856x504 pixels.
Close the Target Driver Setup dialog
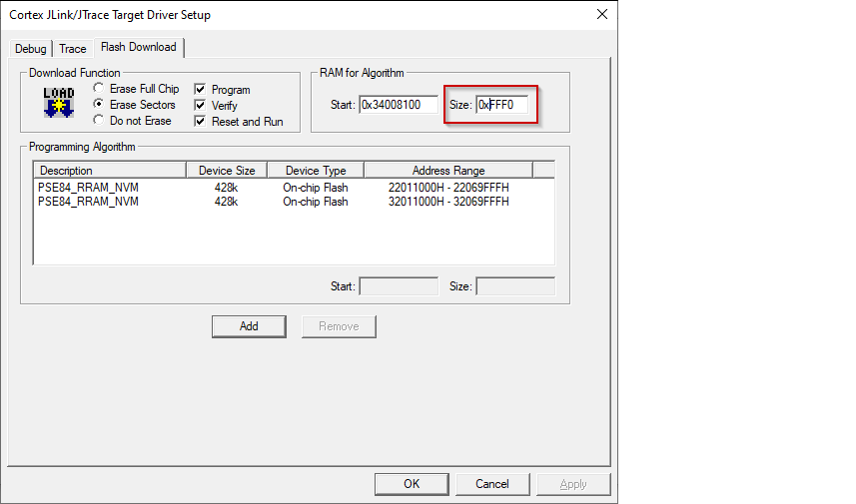601,15
